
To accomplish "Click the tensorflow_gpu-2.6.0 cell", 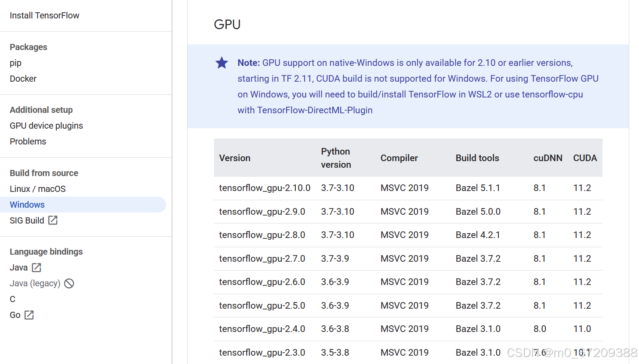I will [262, 282].
